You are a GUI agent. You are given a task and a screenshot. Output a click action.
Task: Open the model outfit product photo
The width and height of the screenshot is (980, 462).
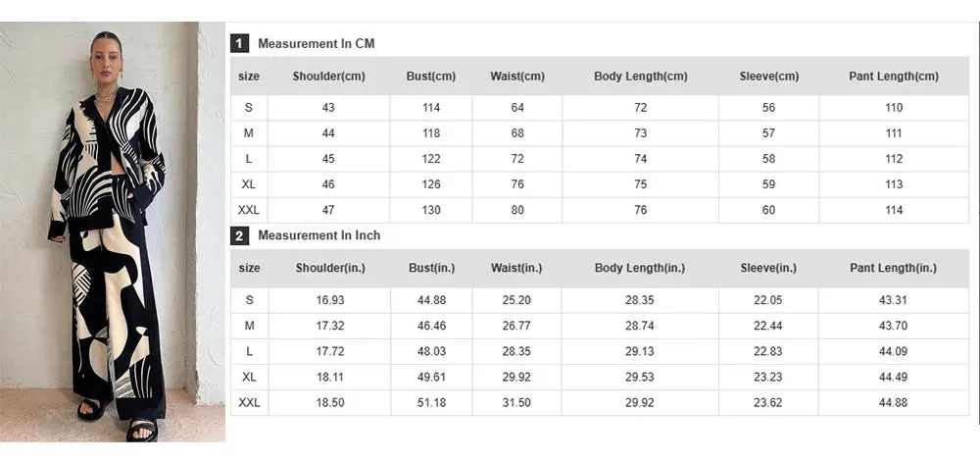coord(113,231)
